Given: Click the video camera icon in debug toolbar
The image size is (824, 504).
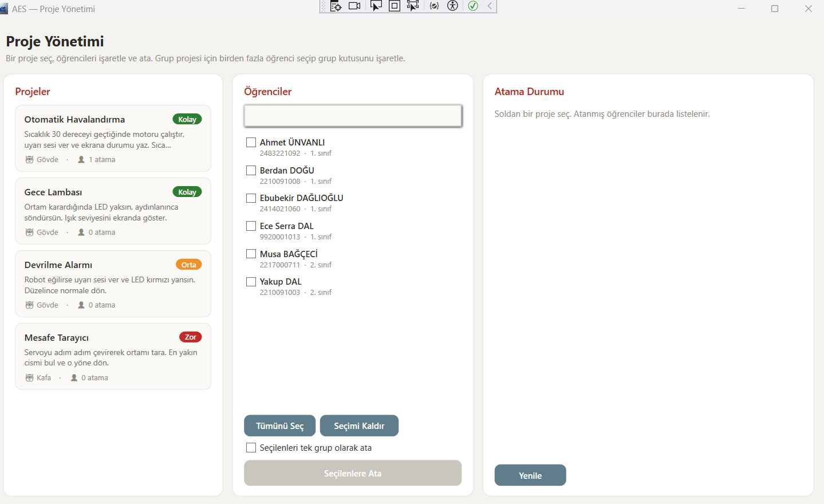Looking at the screenshot, I should tap(354, 6).
